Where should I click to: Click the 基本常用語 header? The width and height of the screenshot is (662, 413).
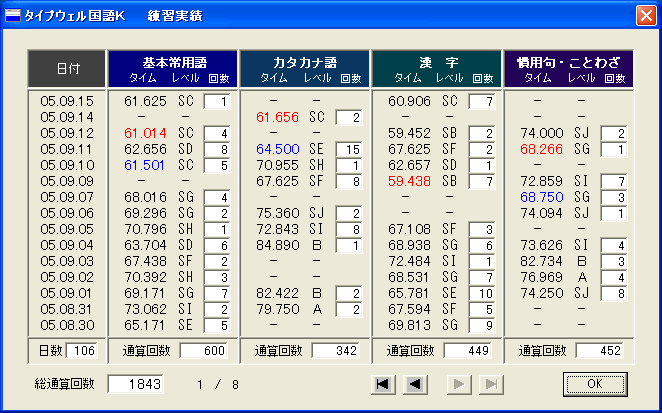click(x=173, y=68)
